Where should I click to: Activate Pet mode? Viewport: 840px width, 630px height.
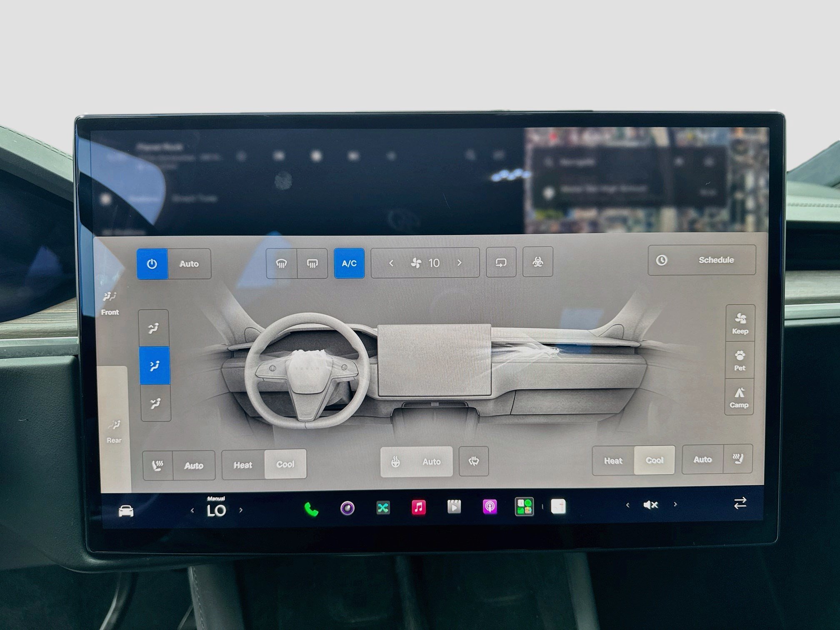[740, 360]
